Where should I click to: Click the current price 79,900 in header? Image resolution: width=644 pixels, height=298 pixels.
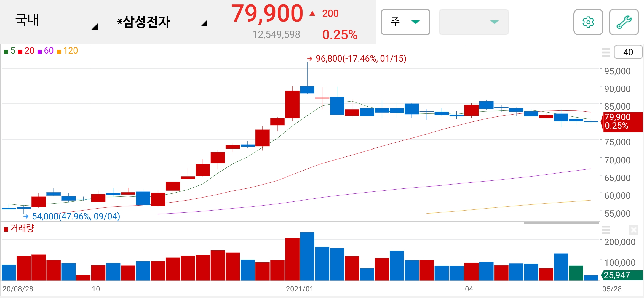pos(267,14)
